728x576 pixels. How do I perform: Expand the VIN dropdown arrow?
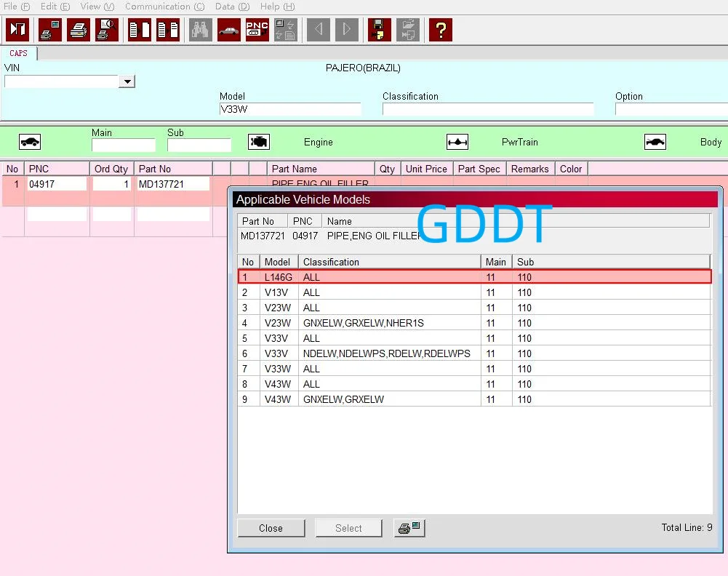127,81
